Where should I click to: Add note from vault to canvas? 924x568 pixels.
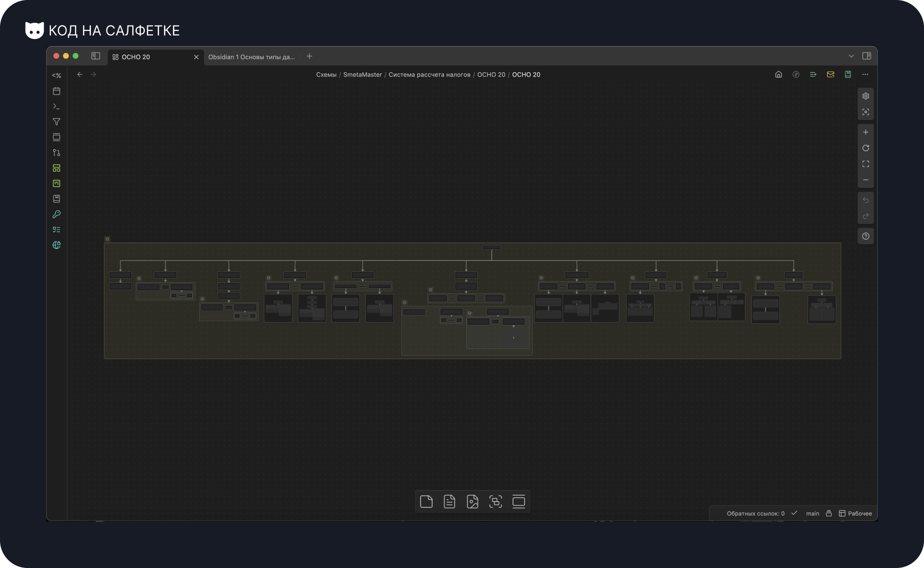(449, 502)
